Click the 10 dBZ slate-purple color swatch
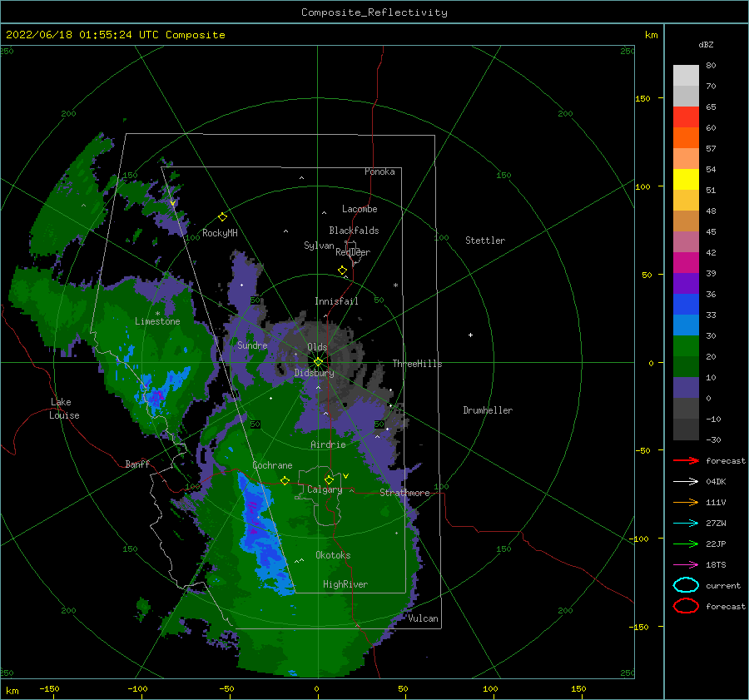Viewport: 749px width, 700px height. coord(686,388)
